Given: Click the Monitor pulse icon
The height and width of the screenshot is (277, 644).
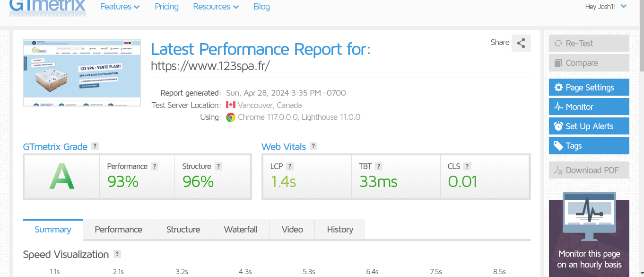Looking at the screenshot, I should coord(558,107).
